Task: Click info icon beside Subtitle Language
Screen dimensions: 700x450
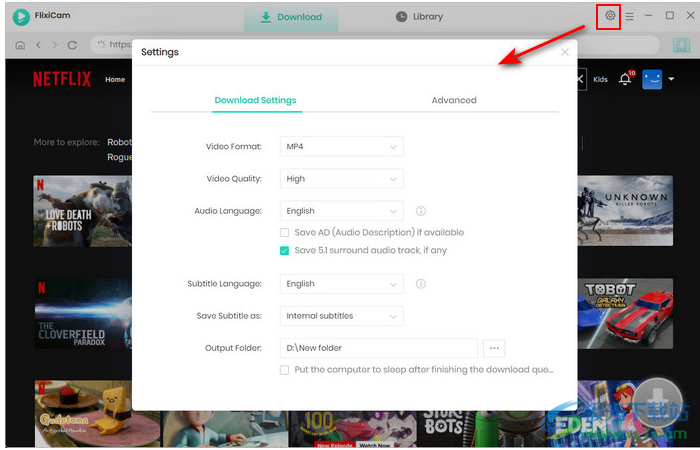Action: [421, 283]
